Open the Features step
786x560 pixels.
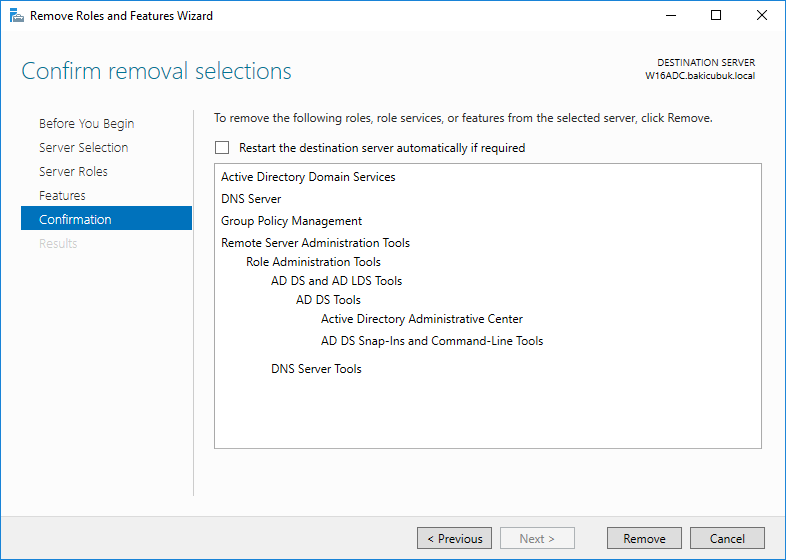[x=62, y=196]
